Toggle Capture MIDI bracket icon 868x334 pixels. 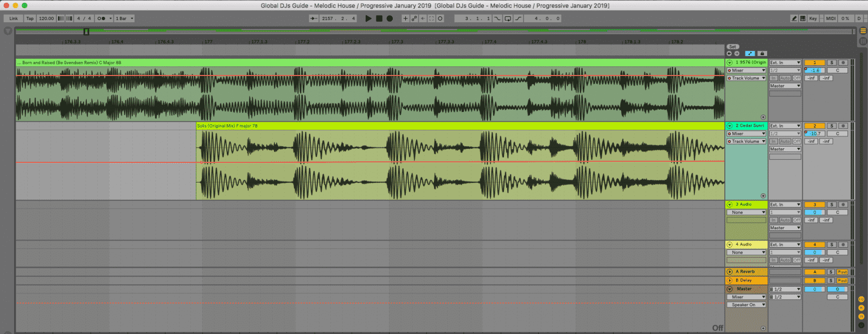(431, 18)
